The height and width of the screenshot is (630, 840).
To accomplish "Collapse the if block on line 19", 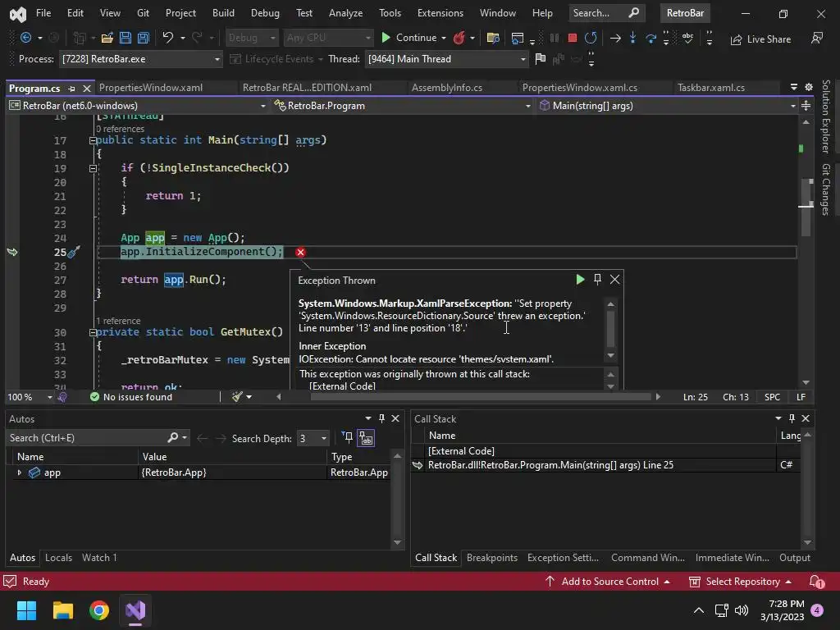I will point(93,168).
